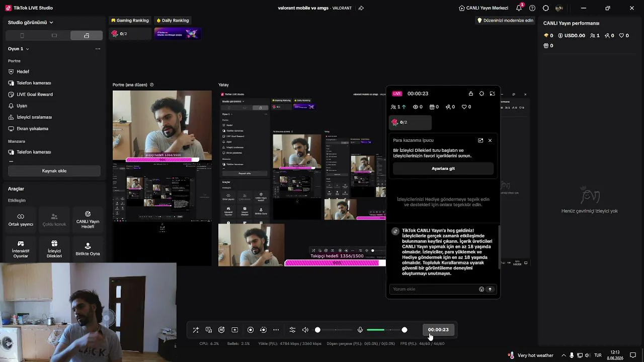Viewport: 644px width, 362px height.
Task: Open the Birlikte Oyna tool
Action: pos(88,249)
